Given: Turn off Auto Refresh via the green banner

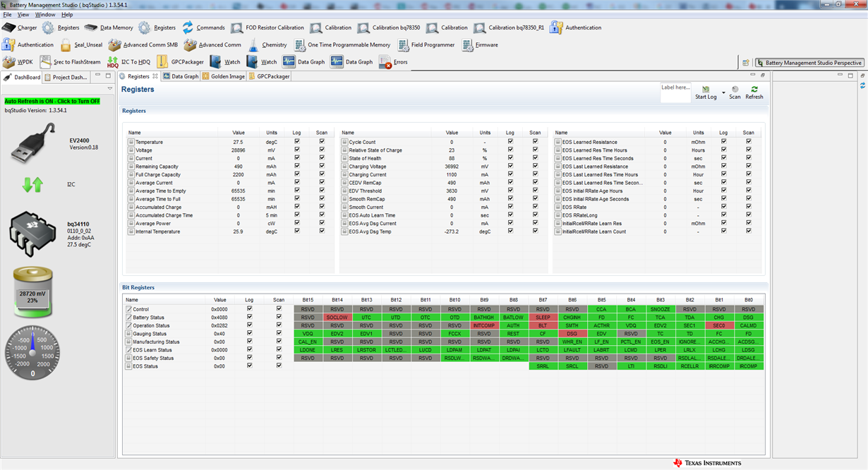Looking at the screenshot, I should [x=52, y=101].
